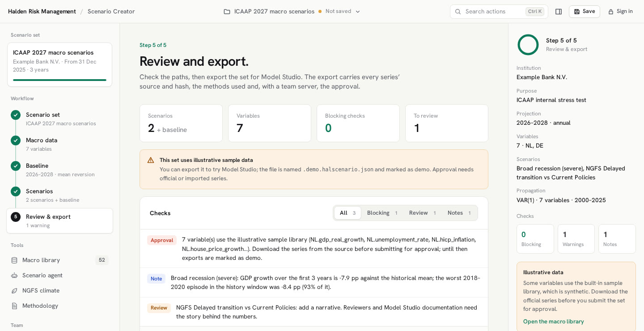
Task: Click the Review tag on NGFS check
Action: [159, 308]
